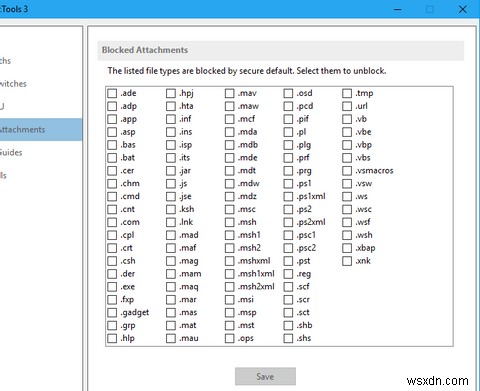Check the .app file type box

(x=112, y=119)
